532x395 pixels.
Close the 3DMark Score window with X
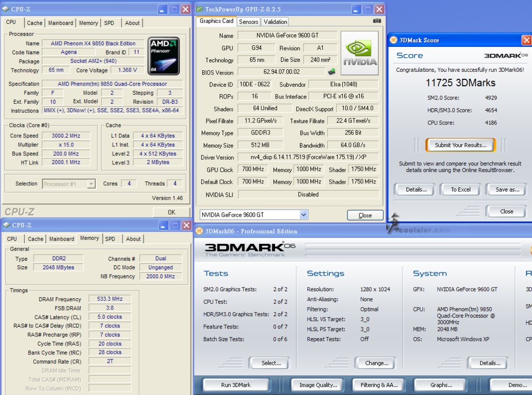tap(527, 40)
